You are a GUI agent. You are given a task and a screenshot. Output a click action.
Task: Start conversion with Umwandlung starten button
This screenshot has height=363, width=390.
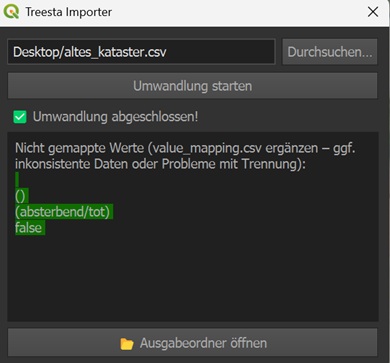(193, 86)
